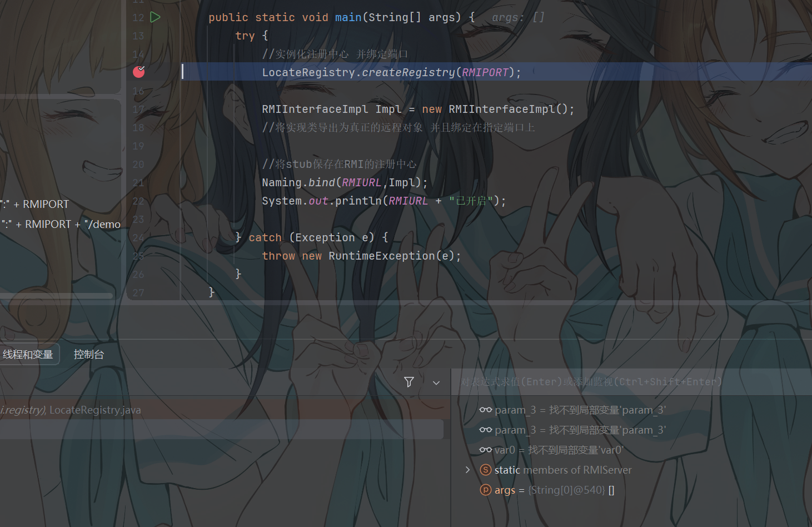
Task: Click the green run icon beside main
Action: tap(156, 17)
